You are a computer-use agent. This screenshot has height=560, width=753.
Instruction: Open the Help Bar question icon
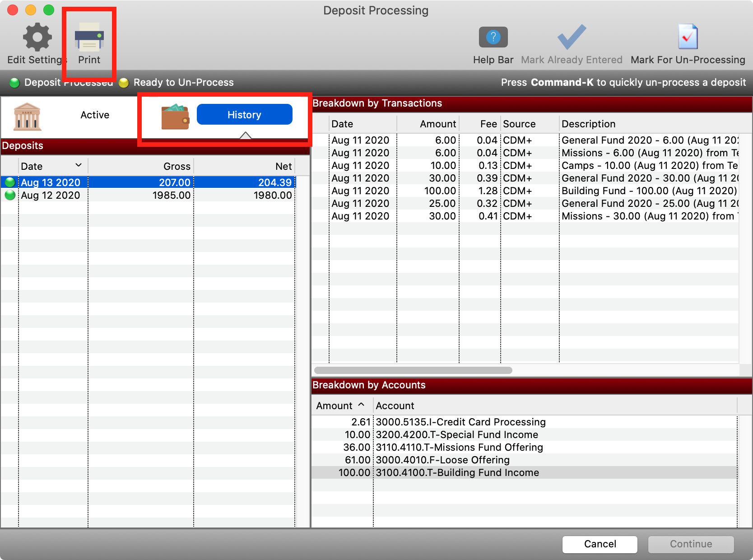(493, 37)
